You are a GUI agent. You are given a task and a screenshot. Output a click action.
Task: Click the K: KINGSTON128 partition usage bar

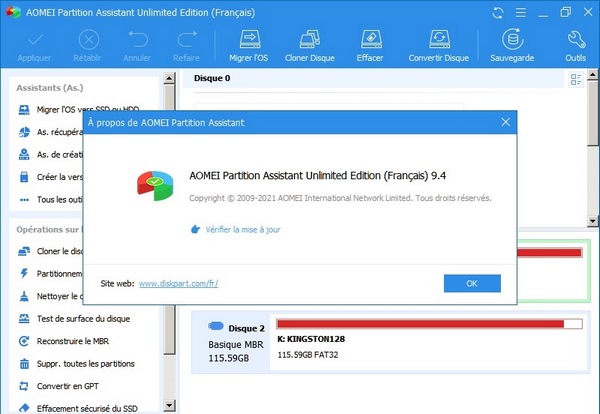click(429, 324)
